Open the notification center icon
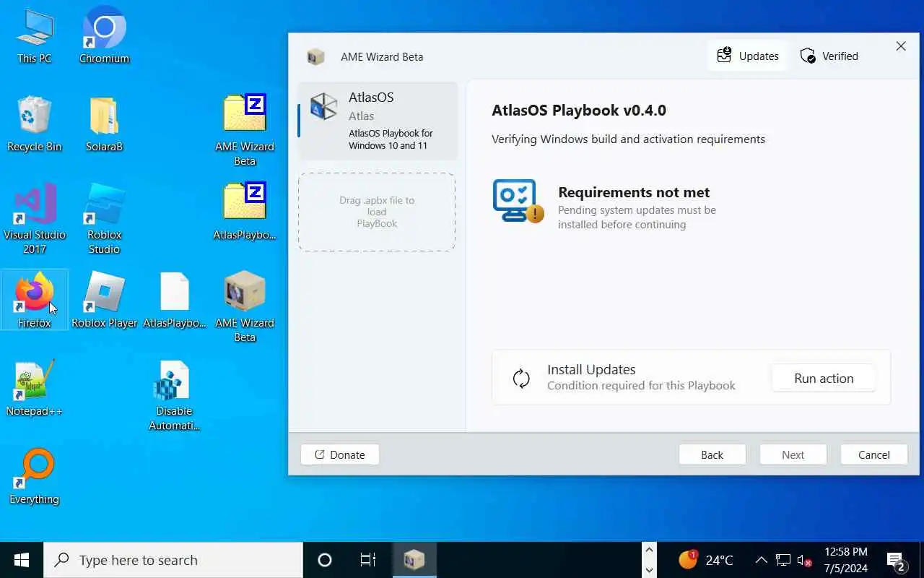 [897, 561]
